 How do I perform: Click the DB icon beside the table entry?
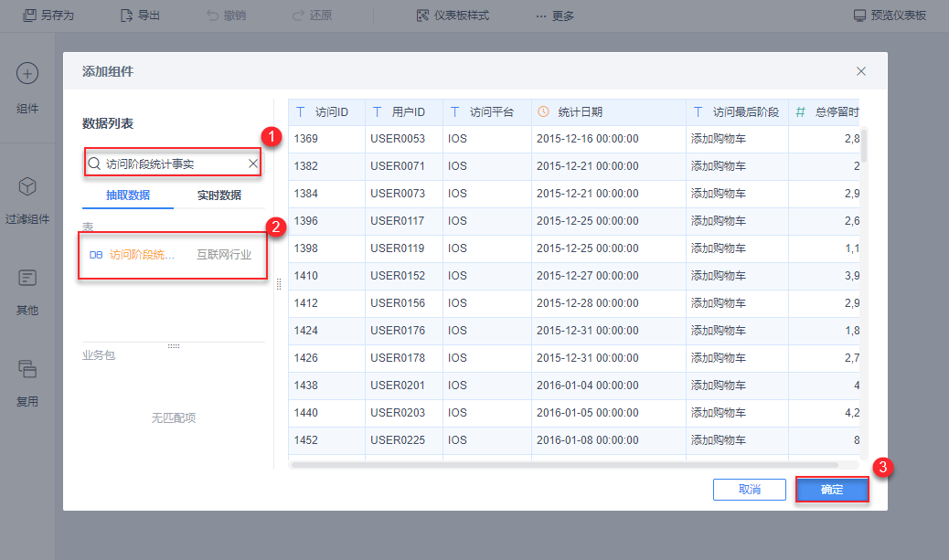pos(96,255)
